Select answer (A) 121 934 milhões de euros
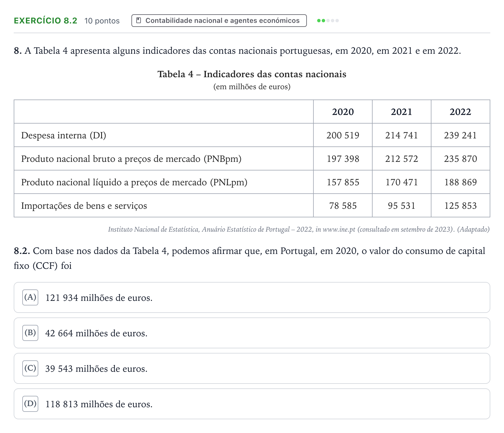 click(x=252, y=297)
